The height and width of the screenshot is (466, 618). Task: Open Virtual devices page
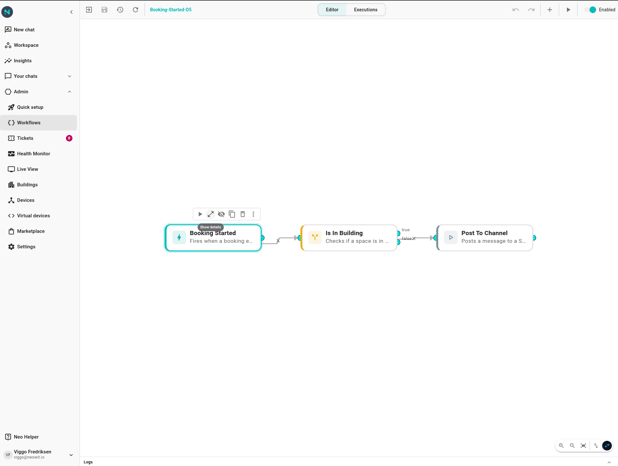coord(39,216)
